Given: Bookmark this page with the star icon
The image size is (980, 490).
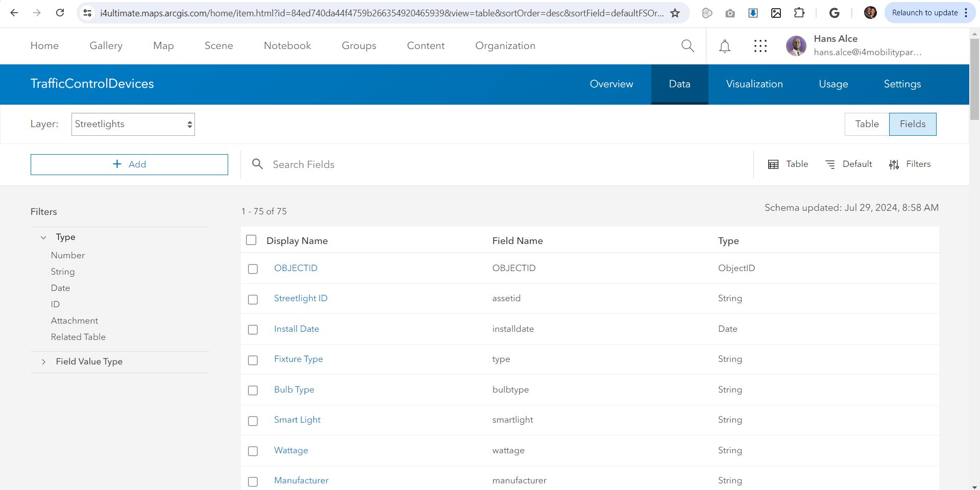Looking at the screenshot, I should click(675, 13).
